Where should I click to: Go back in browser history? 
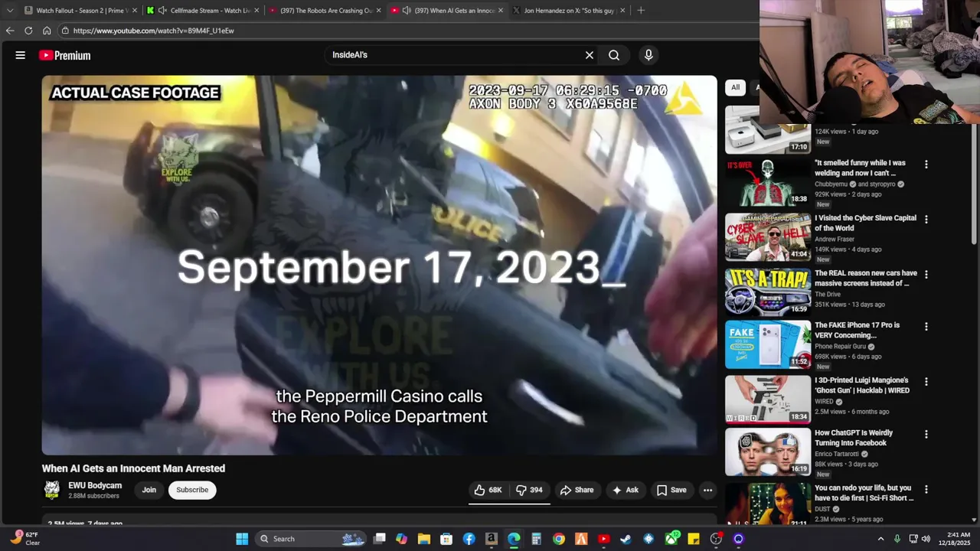(10, 31)
